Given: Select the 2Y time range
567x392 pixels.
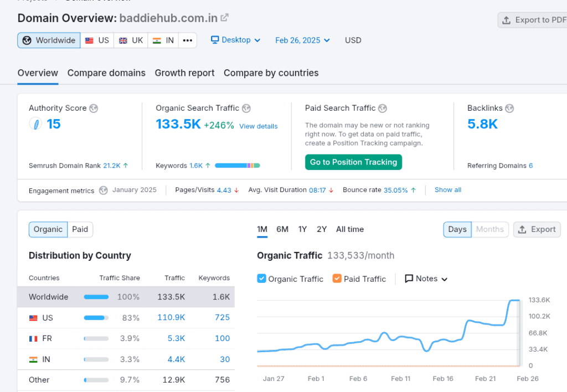Looking at the screenshot, I should pos(322,229).
